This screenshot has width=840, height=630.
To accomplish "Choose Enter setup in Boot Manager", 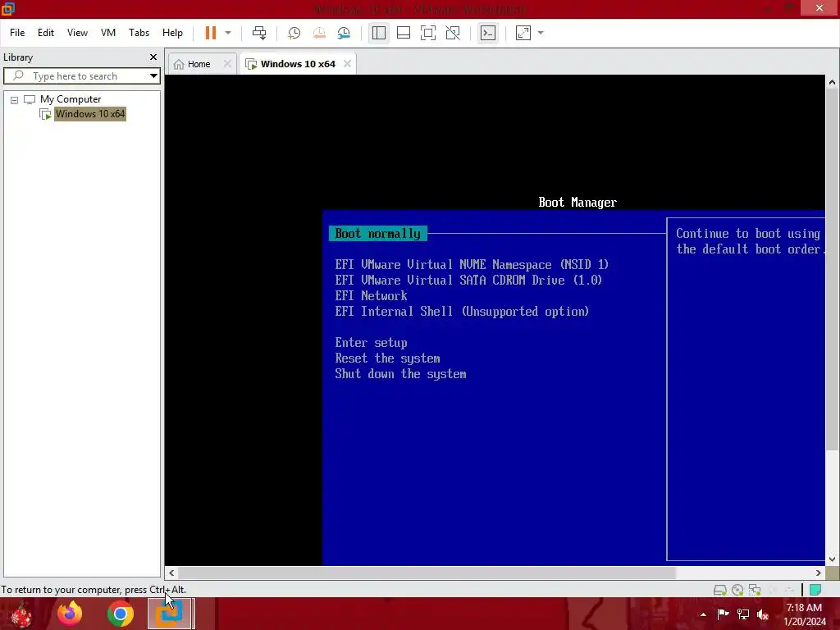I will coord(372,343).
